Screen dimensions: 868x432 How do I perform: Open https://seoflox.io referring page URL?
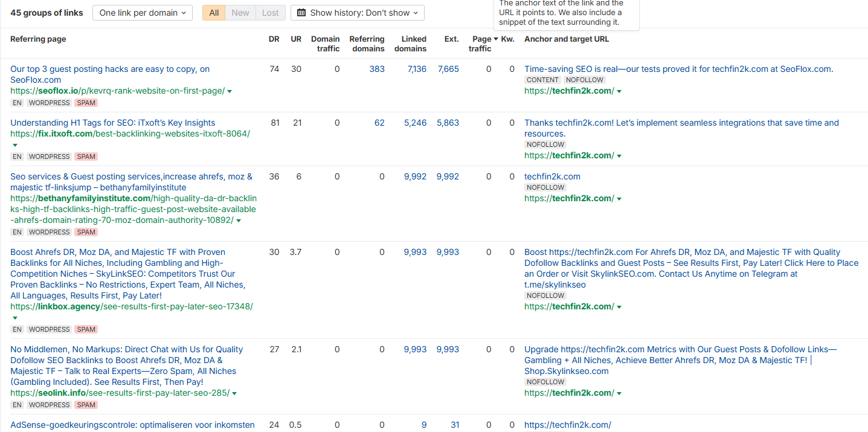coord(117,91)
